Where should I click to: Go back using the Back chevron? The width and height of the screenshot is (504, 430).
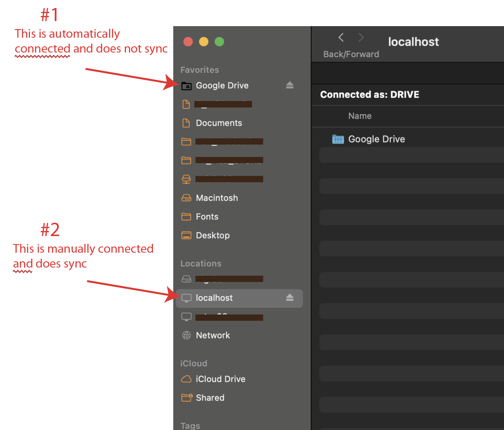tap(341, 37)
